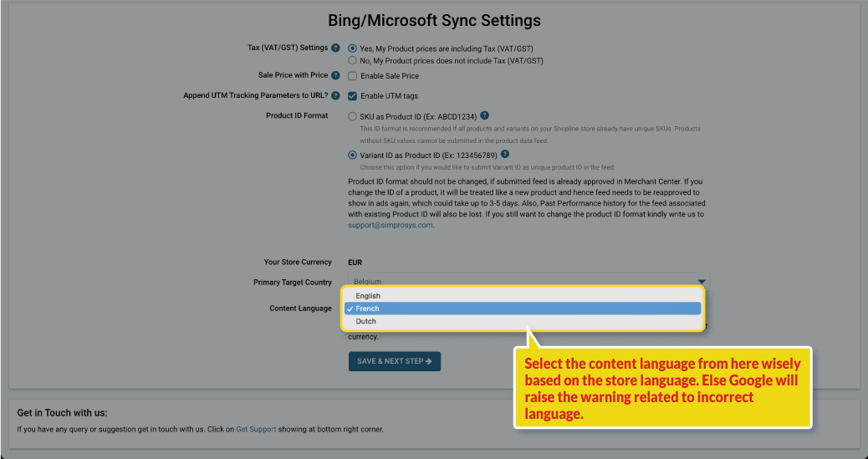This screenshot has height=459, width=868.
Task: Pick Dutch from the content language list
Action: [x=523, y=321]
